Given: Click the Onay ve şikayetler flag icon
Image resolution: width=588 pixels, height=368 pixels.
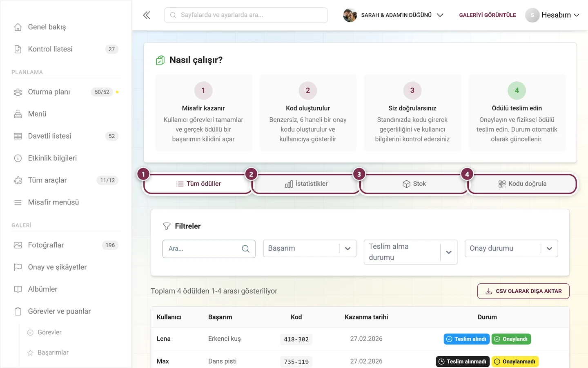Looking at the screenshot, I should [x=18, y=267].
